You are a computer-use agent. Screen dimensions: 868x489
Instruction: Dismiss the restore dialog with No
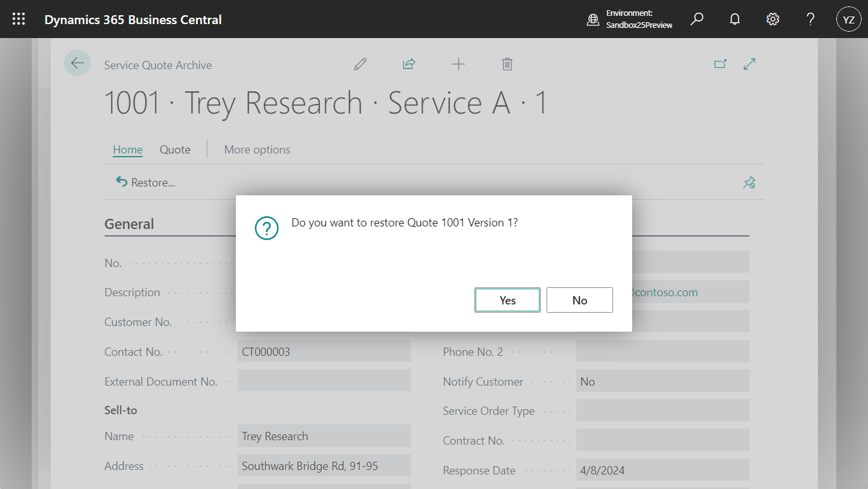[x=580, y=299]
